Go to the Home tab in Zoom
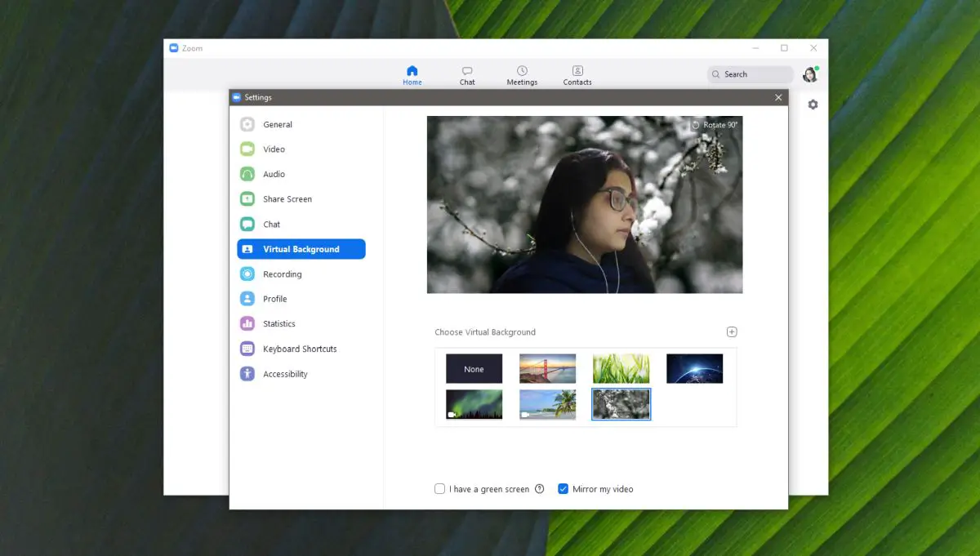Image resolution: width=980 pixels, height=556 pixels. point(412,75)
